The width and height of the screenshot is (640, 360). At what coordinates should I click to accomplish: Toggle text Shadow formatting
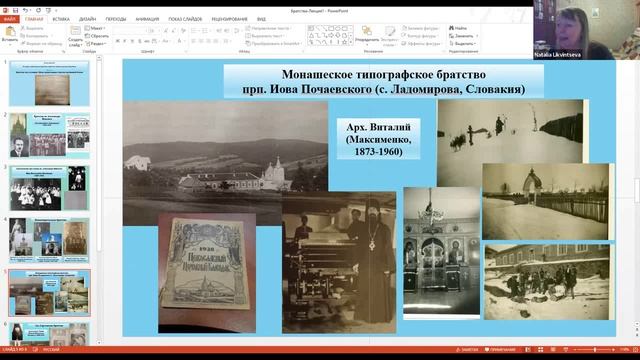140,41
